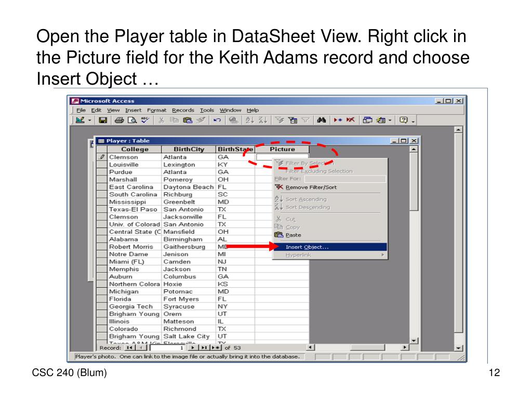
Task: Open the View menu
Action: (113, 110)
